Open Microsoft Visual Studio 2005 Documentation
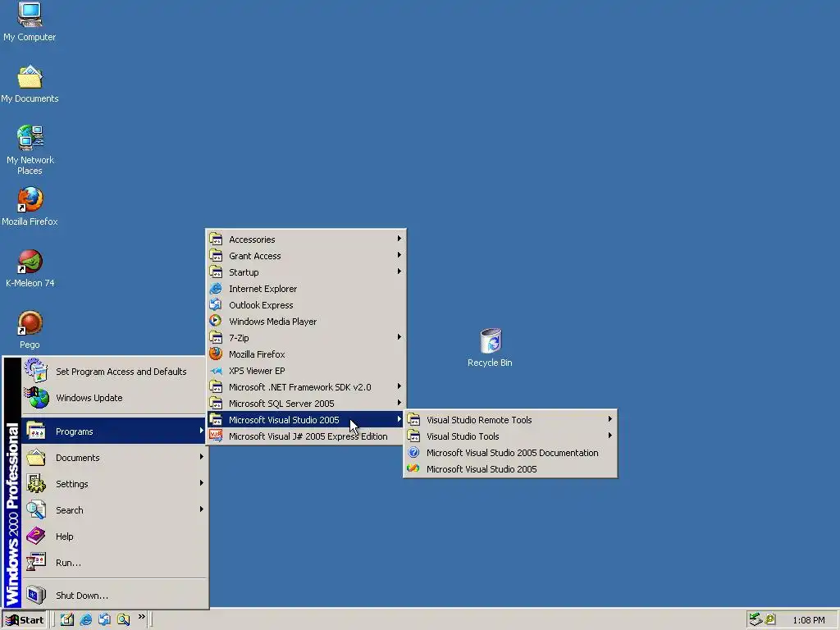840x630 pixels. coord(510,453)
